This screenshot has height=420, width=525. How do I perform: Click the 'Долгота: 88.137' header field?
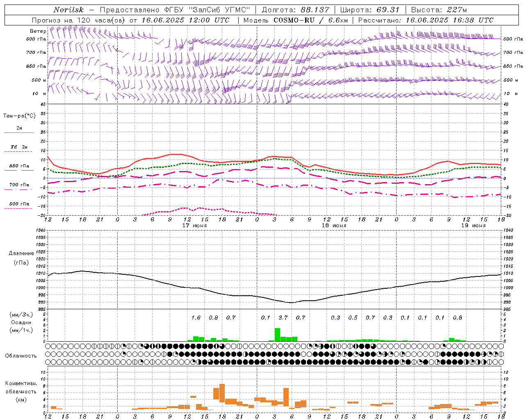(x=295, y=10)
